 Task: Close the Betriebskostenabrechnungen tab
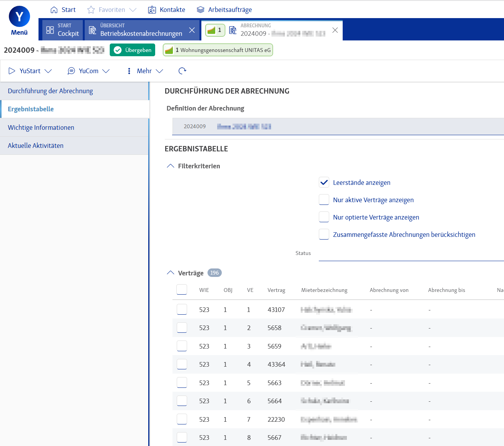(192, 30)
